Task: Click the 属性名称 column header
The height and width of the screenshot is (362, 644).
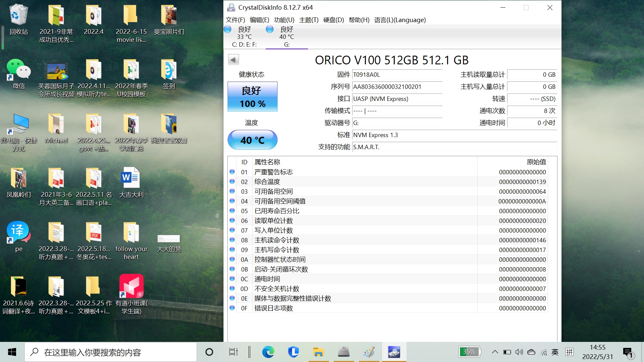Action: coord(267,162)
